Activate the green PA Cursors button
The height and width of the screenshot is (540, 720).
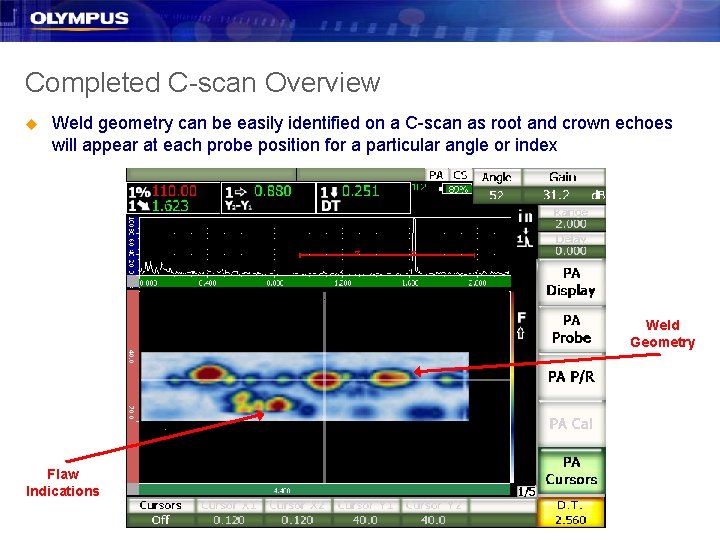pos(571,471)
